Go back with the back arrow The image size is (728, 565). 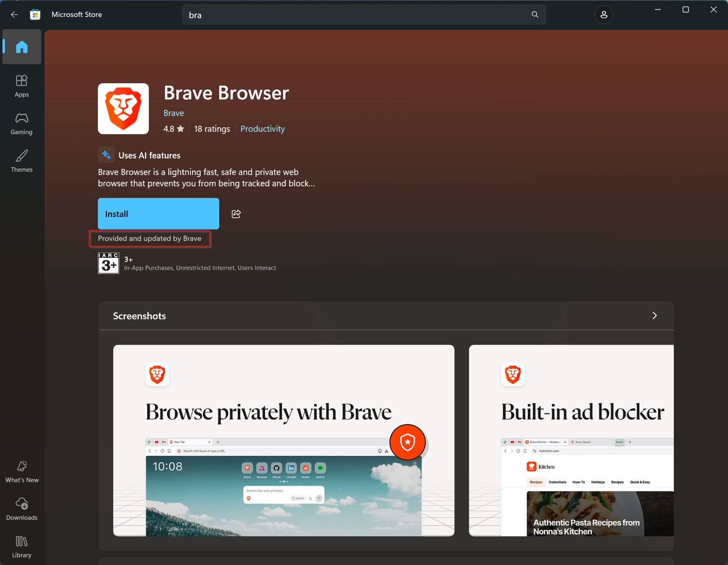tap(15, 15)
